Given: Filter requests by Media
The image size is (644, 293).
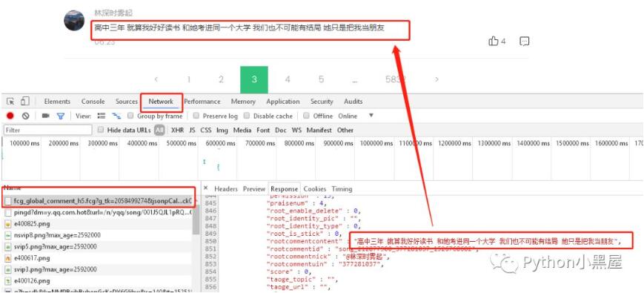Looking at the screenshot, I should tap(242, 131).
